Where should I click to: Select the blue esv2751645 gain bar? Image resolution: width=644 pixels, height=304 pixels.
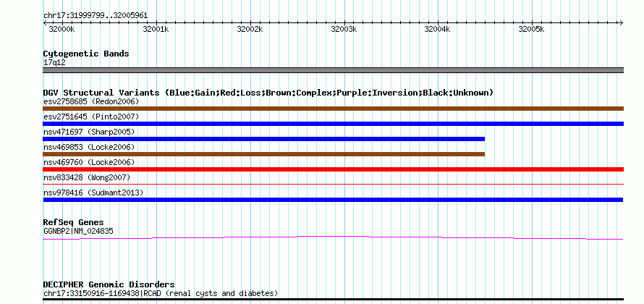[x=333, y=124]
